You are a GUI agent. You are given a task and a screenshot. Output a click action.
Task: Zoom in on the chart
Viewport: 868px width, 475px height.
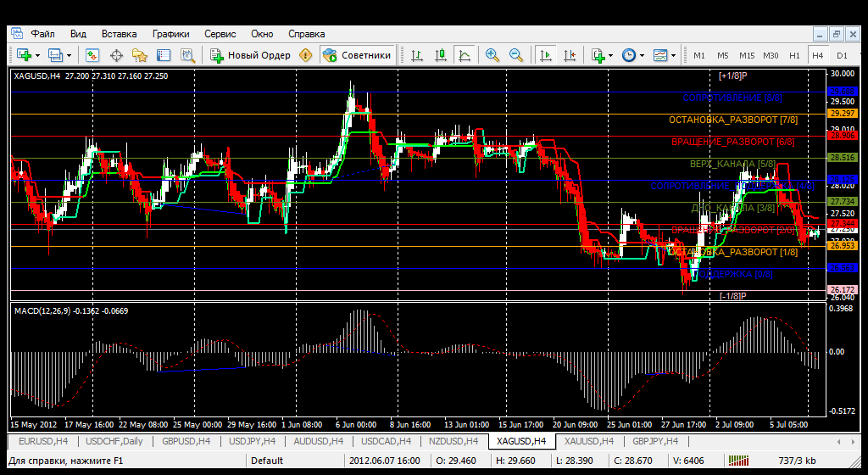[x=492, y=55]
